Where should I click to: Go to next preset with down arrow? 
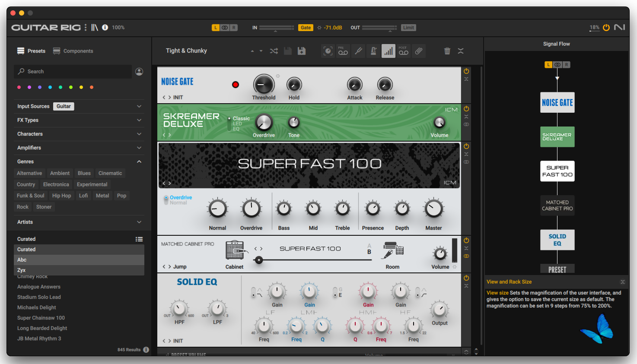click(261, 51)
